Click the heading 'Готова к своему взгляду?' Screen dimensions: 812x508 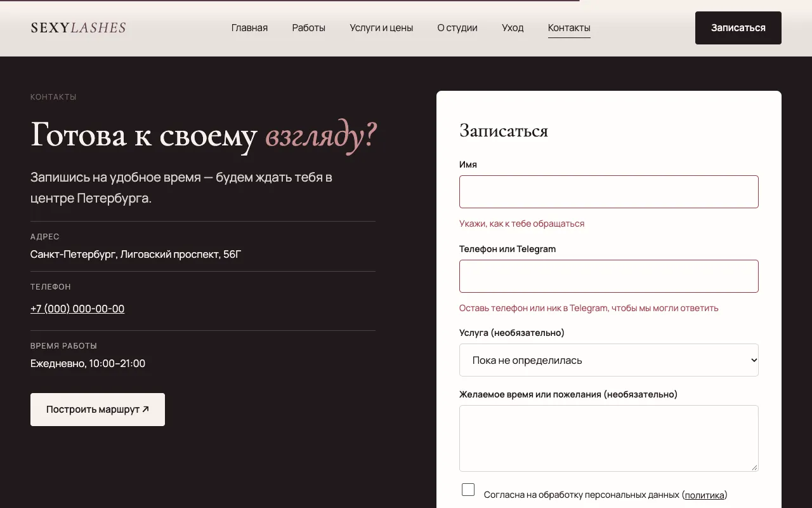pos(204,135)
